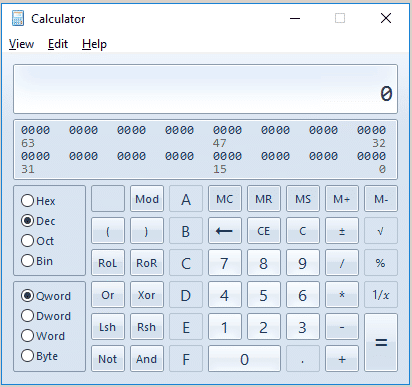Minimize the Calculator window
This screenshot has width=412, height=387.
coord(295,18)
